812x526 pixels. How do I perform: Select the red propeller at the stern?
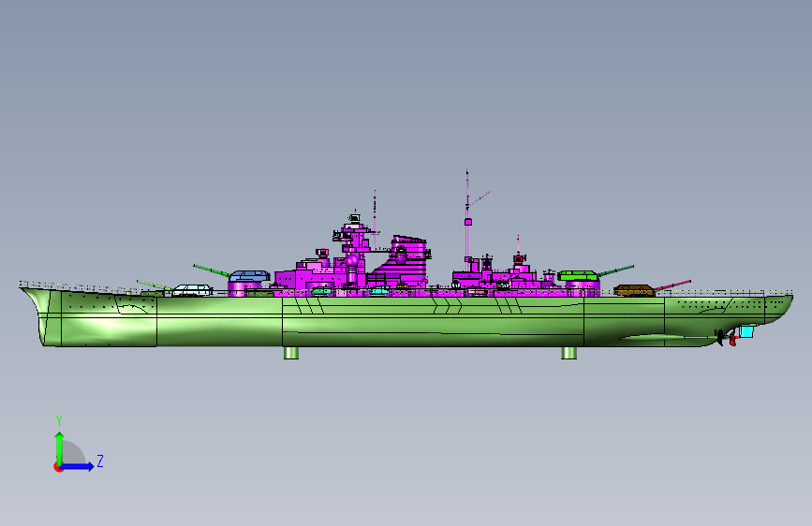pyautogui.click(x=732, y=340)
